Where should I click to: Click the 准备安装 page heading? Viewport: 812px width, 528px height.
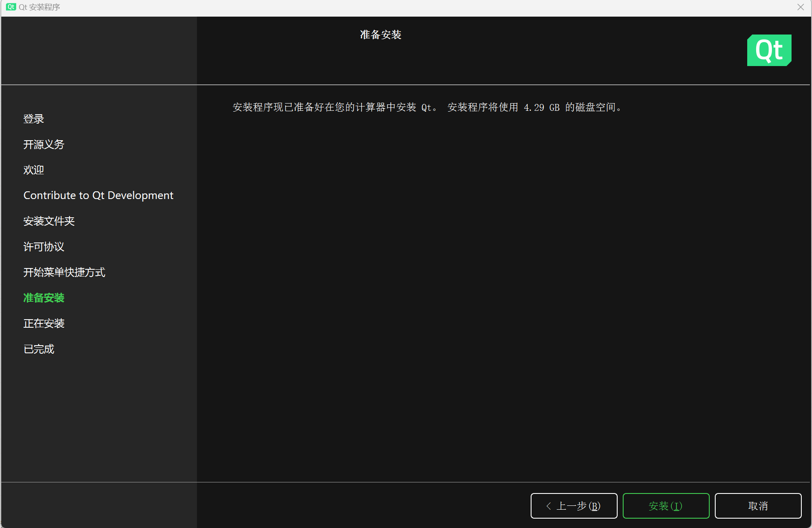click(381, 35)
